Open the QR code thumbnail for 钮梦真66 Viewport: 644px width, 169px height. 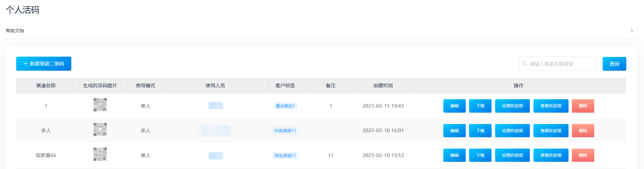pyautogui.click(x=100, y=154)
